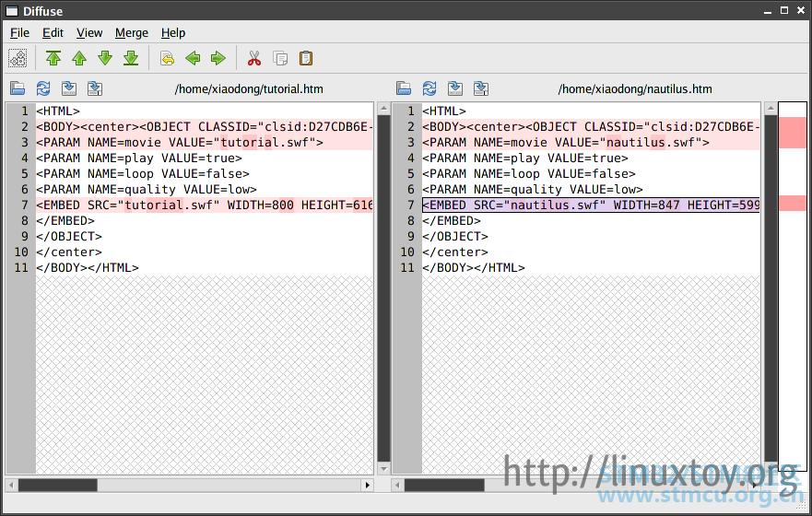Screen dimensions: 812x516
Task: Click the Realign All toolbar icon
Action: (18, 58)
